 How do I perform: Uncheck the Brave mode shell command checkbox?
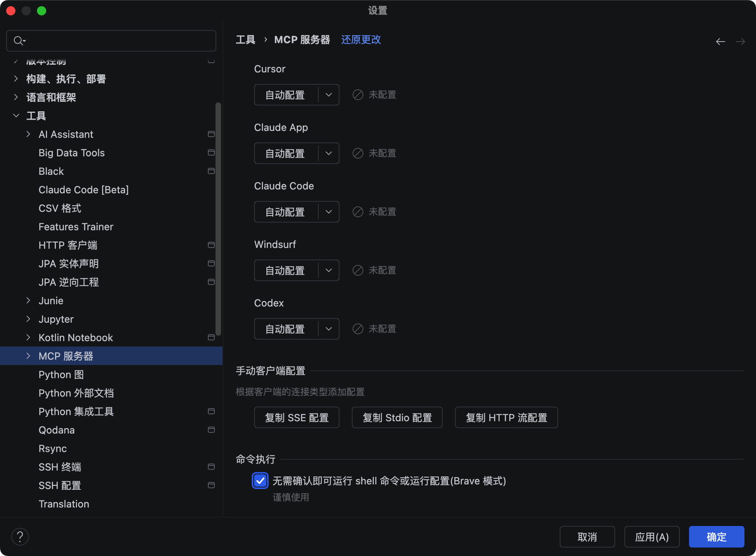click(260, 481)
